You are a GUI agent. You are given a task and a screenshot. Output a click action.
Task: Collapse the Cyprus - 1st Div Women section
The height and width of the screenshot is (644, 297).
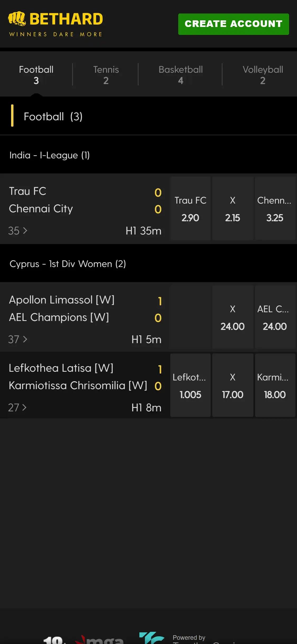pos(68,264)
